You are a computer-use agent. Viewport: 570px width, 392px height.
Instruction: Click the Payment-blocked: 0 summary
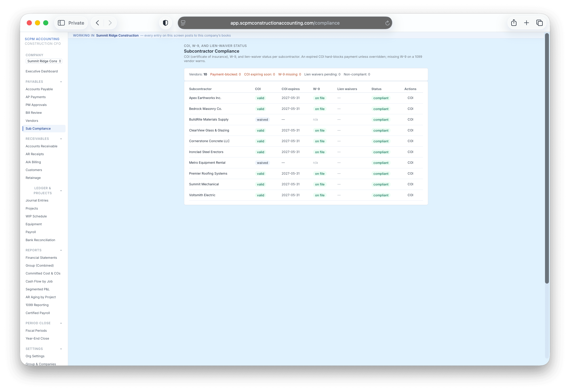[x=226, y=74]
